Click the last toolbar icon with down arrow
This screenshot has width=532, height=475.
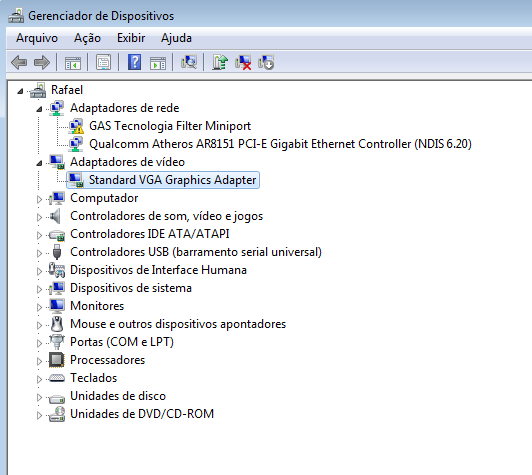[266, 62]
